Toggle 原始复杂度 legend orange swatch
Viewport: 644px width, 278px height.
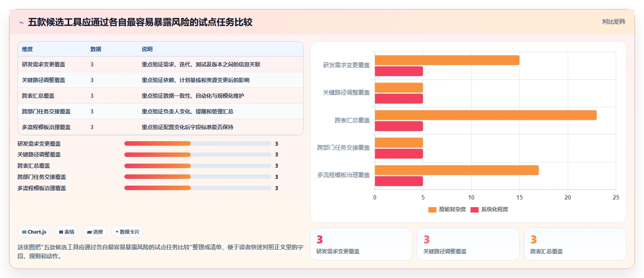pyautogui.click(x=432, y=209)
